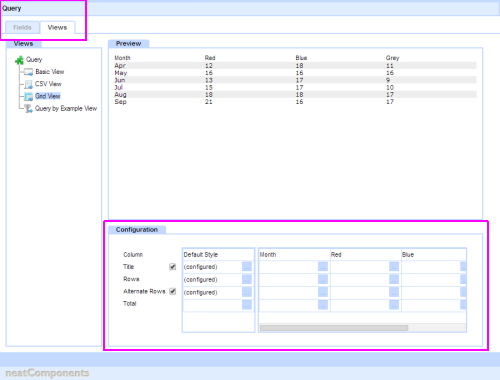The height and width of the screenshot is (380, 500).
Task: Click the Basic View icon in tree
Action: click(29, 72)
